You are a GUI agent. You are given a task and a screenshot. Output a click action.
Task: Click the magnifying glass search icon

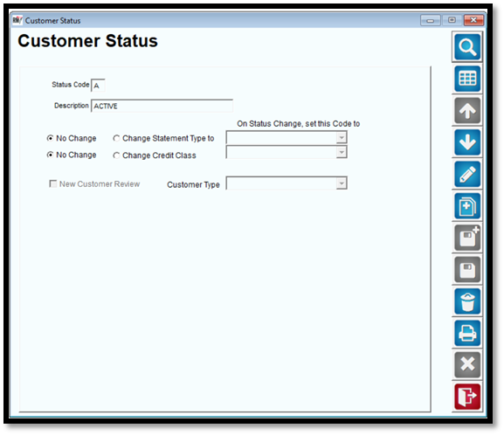click(467, 47)
